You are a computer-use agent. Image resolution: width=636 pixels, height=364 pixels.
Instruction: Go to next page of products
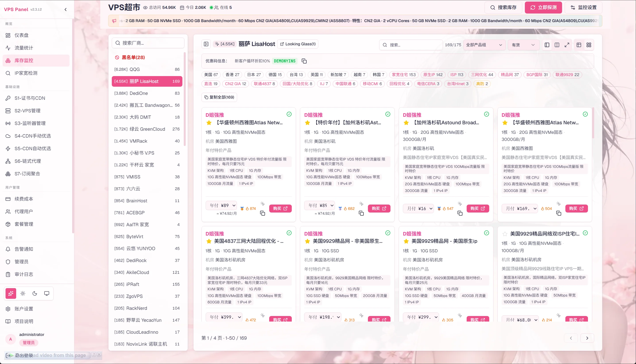[587, 338]
